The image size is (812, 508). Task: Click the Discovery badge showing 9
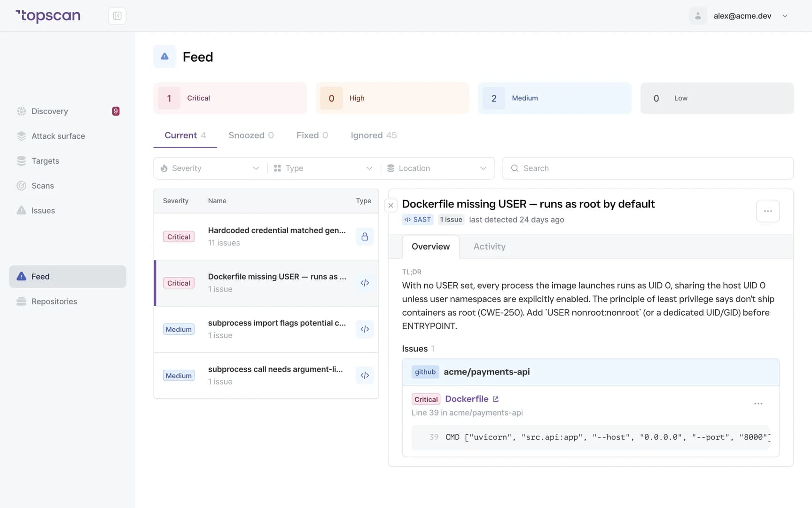(116, 111)
